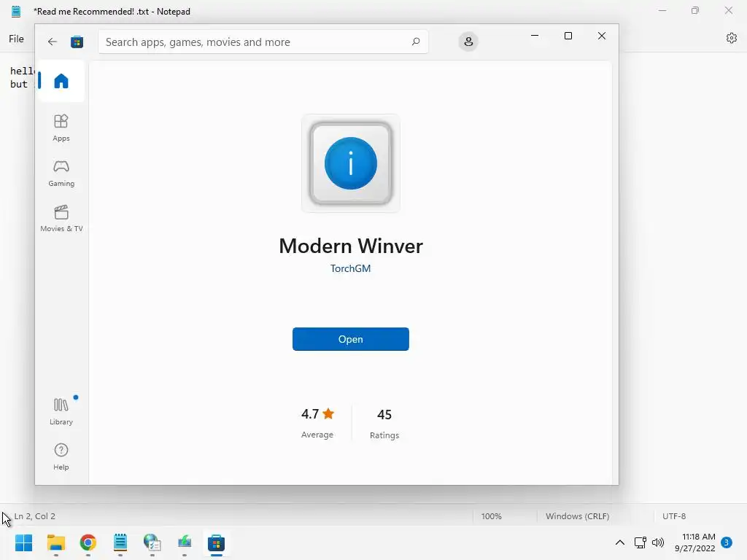
Task: Click Ln 2, Col 2 in status bar
Action: [35, 516]
